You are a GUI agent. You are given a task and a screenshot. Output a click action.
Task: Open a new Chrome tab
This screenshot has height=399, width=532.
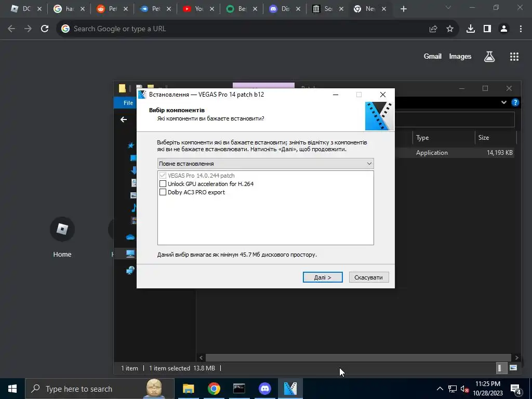point(403,9)
